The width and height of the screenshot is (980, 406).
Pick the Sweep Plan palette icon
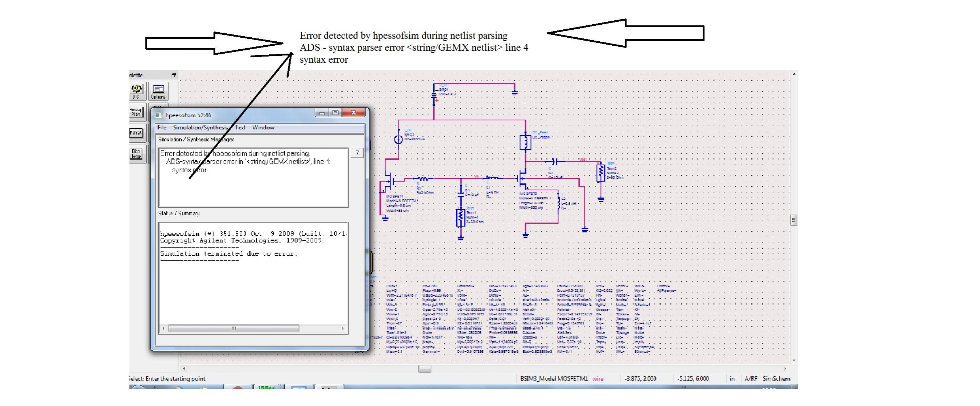tap(136, 112)
